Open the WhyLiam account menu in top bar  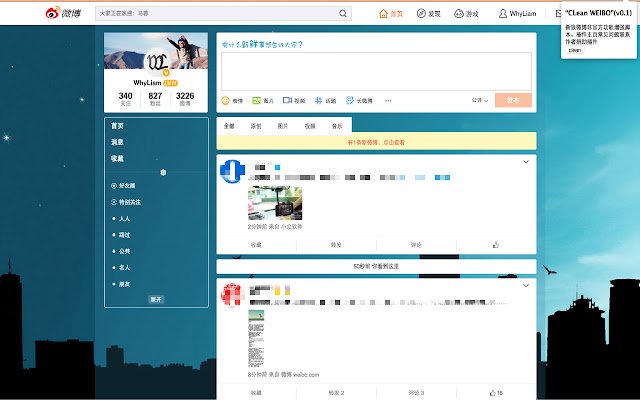point(517,13)
